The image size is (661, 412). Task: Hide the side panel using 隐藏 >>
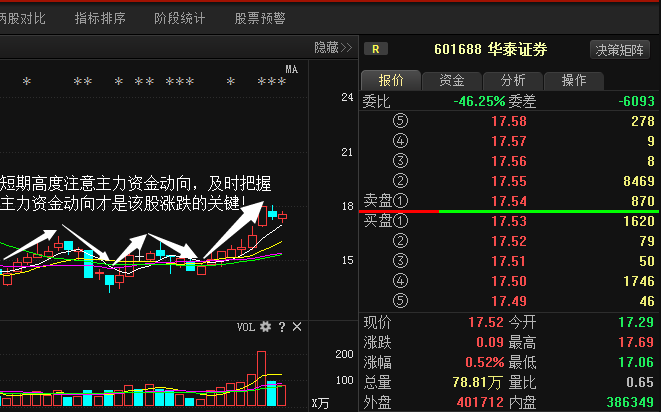pos(332,47)
